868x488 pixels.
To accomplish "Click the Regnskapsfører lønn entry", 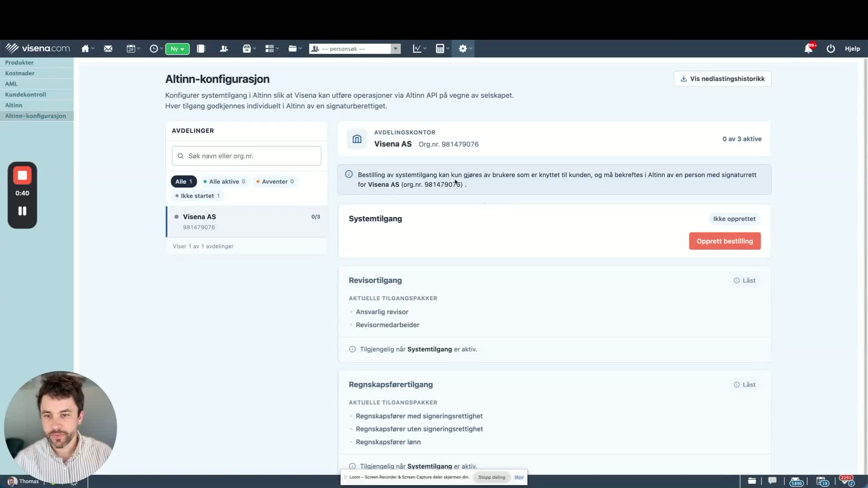I will 388,442.
